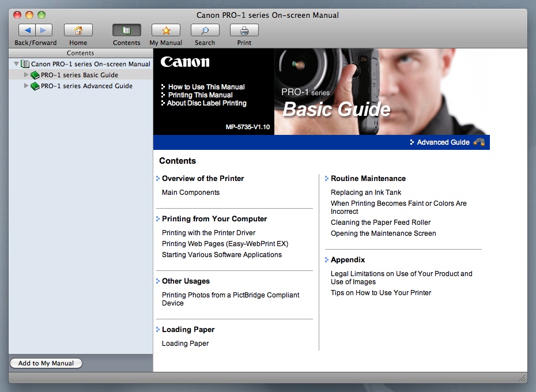Open About Disc Label Printing
Screen dimensions: 536x392
tap(206, 103)
